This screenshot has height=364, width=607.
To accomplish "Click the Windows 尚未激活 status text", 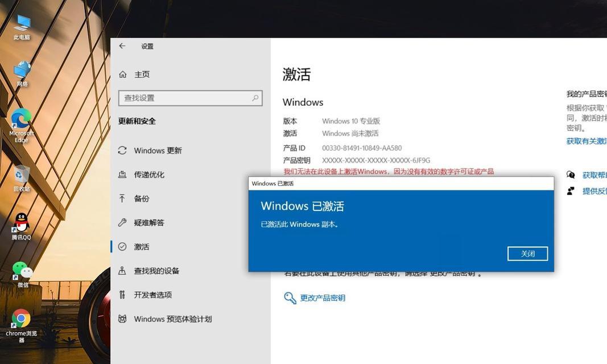I will 350,134.
